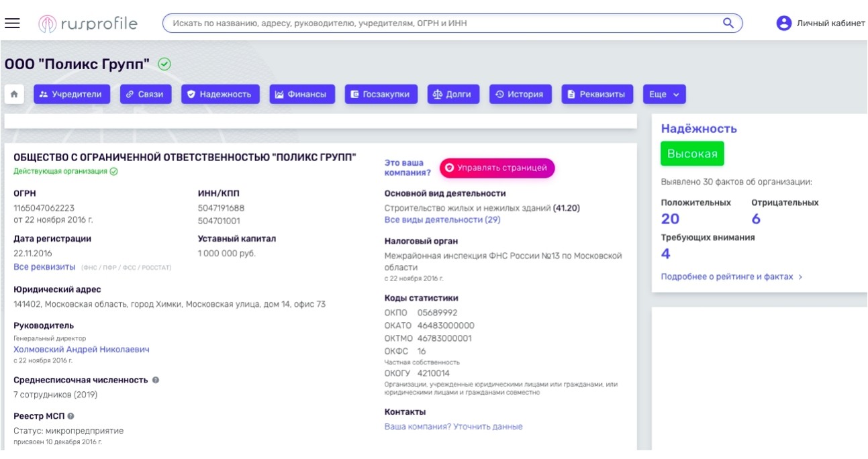Click the ОКТМО code 46783000001
Screen dimensions: 868x459
point(444,338)
